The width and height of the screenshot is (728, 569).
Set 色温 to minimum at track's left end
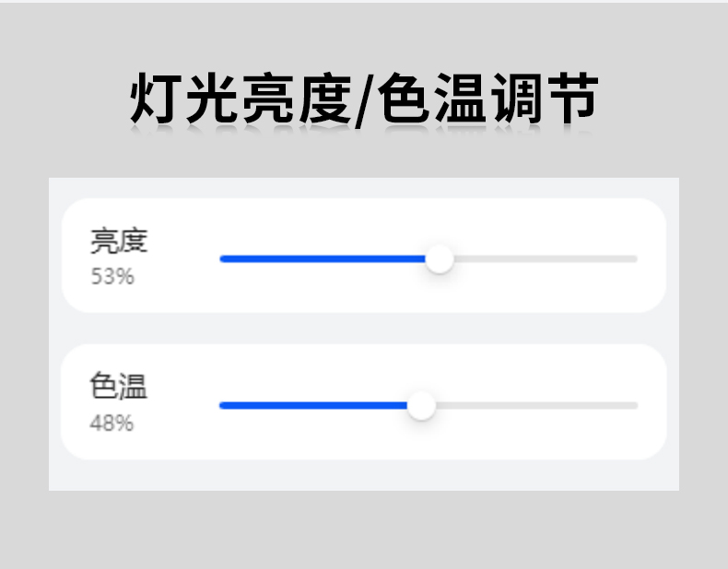pyautogui.click(x=222, y=405)
